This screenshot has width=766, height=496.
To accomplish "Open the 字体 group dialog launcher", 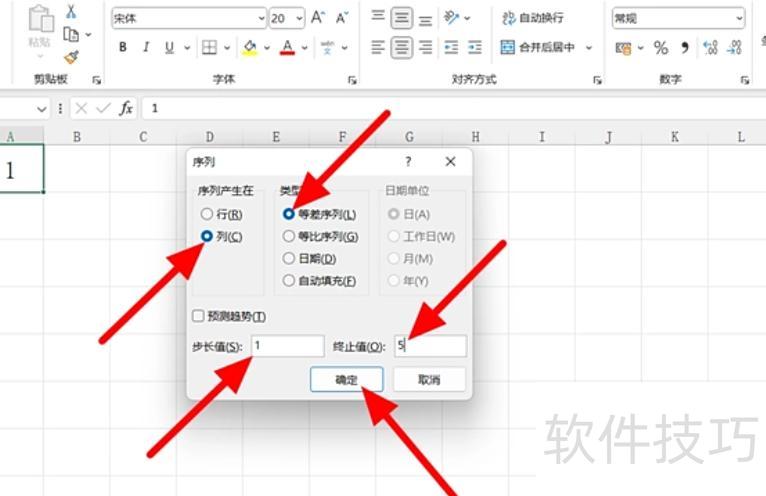I will tap(352, 80).
